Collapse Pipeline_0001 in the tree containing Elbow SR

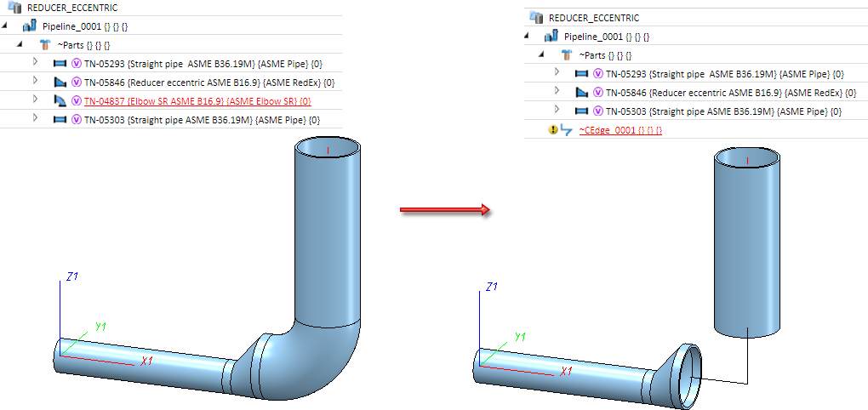[5, 26]
